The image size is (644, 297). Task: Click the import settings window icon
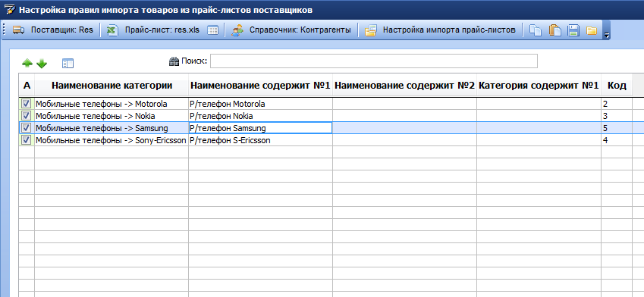tap(370, 30)
